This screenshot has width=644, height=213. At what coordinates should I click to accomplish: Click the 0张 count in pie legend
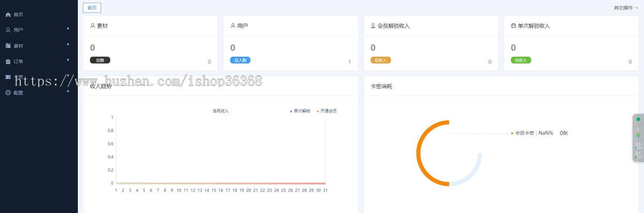[x=563, y=133]
